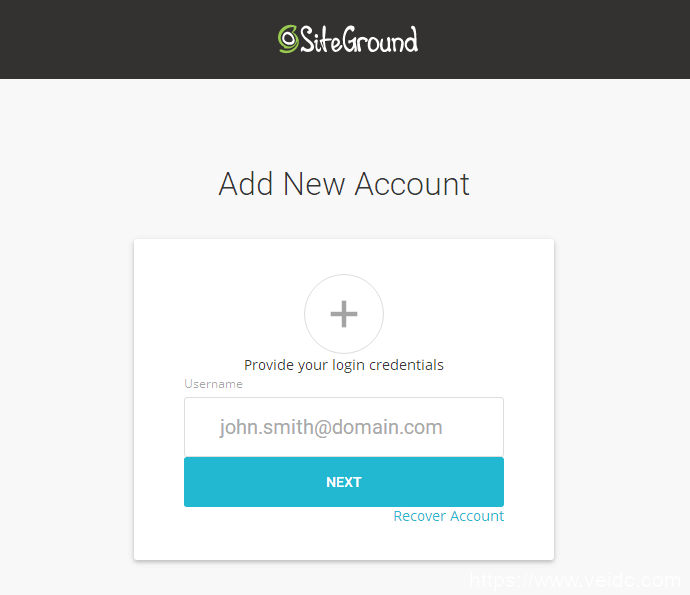This screenshot has width=690, height=595.
Task: Click the john.smith@domain.com placeholder text
Action: [x=331, y=427]
